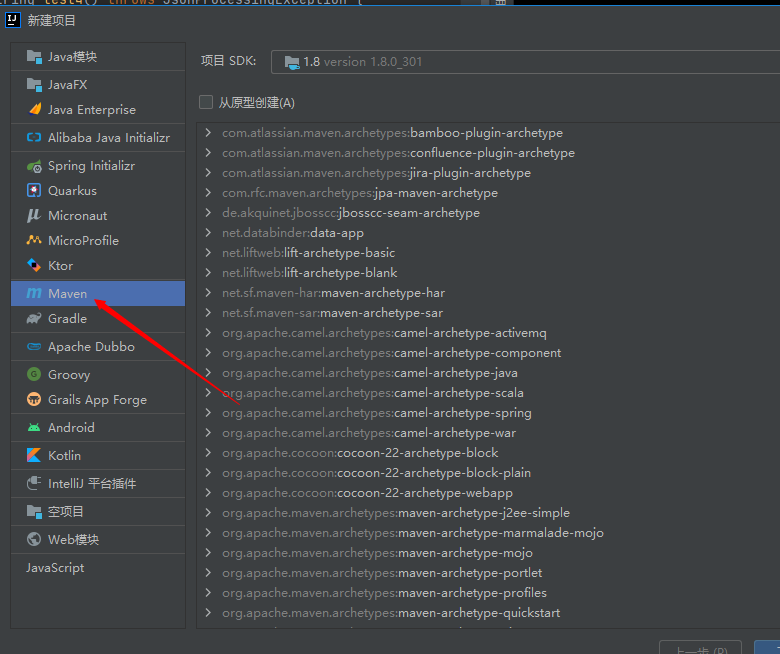Viewport: 780px width, 654px height.
Task: Select camel-archetype-spring row
Action: 488,413
